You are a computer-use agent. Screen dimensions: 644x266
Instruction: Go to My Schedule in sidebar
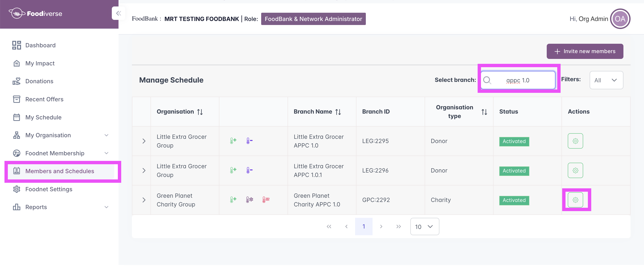click(x=43, y=117)
